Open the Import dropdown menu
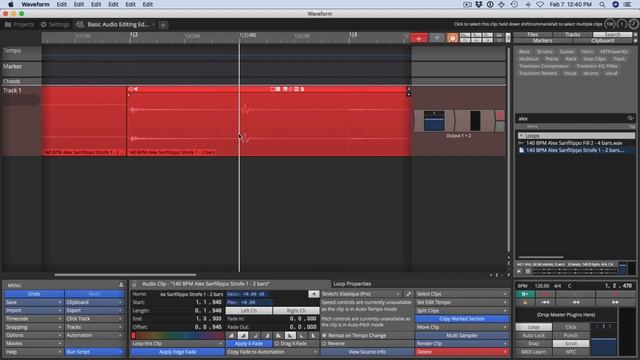640x360 pixels. [34, 310]
